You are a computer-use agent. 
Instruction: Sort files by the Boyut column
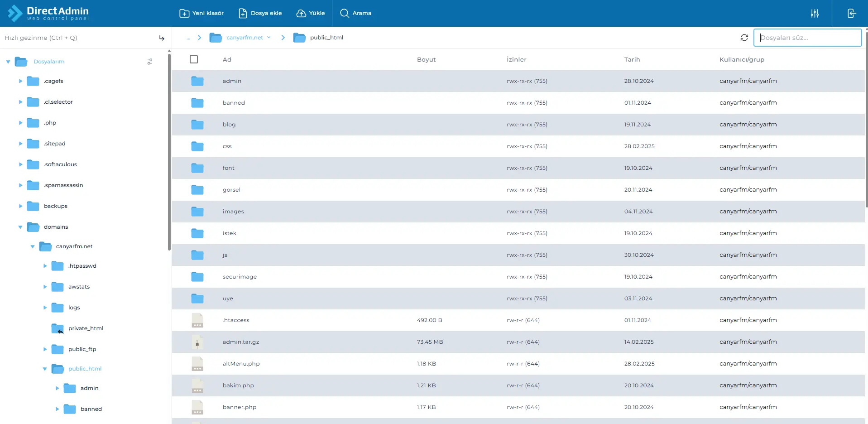click(426, 59)
